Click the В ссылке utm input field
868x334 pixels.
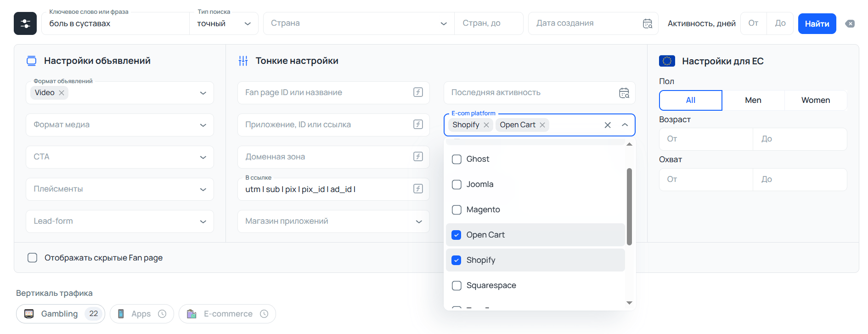point(333,189)
